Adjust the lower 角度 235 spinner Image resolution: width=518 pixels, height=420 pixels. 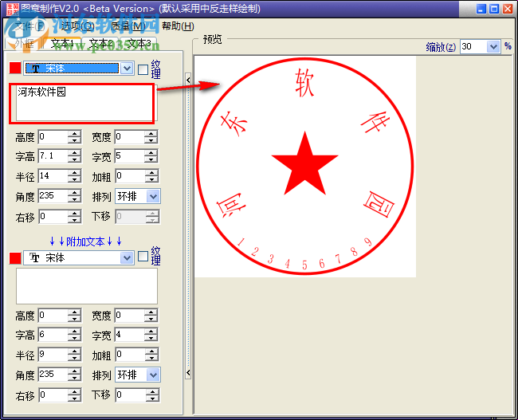click(75, 375)
